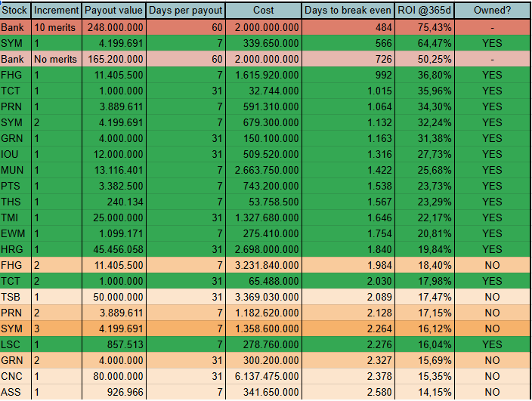Select days to break even 992

click(x=348, y=75)
